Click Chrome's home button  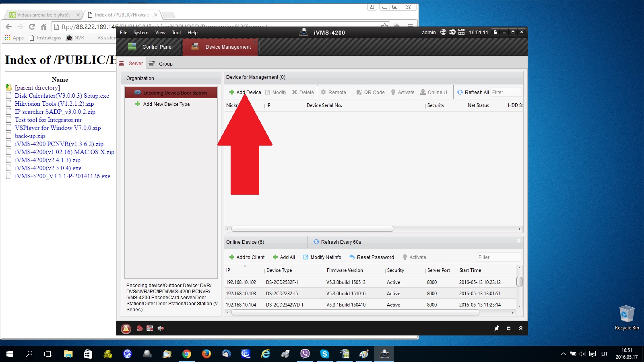(44, 27)
